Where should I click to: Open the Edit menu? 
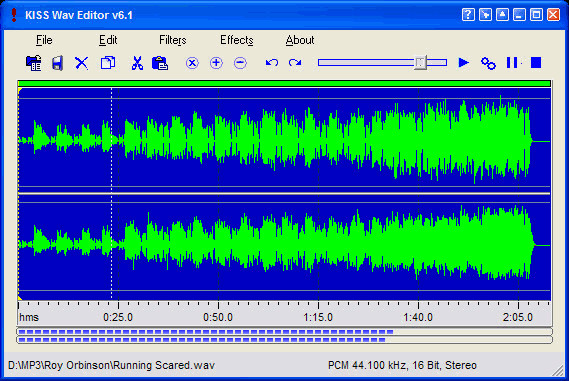[108, 40]
